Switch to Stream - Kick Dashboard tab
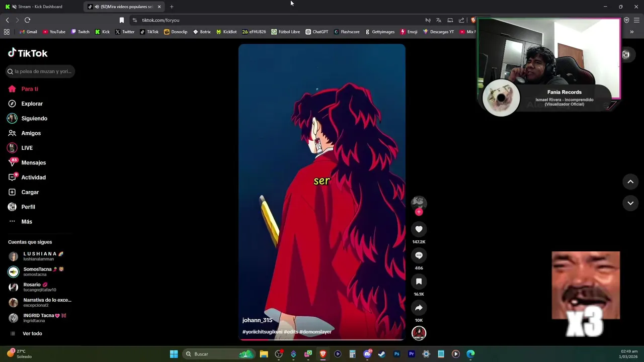This screenshot has height=362, width=644. (x=40, y=7)
